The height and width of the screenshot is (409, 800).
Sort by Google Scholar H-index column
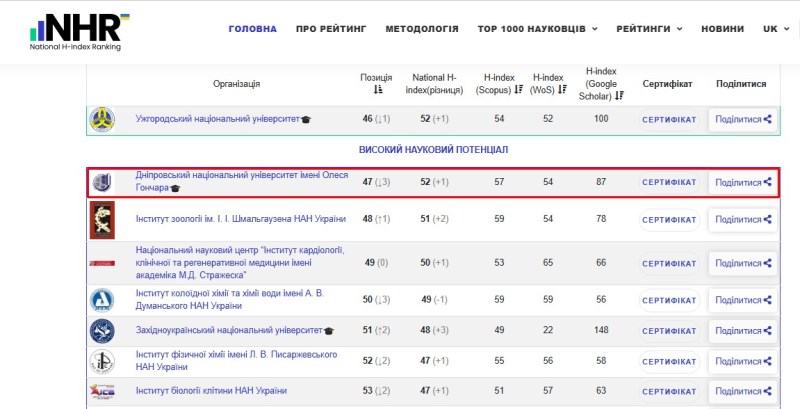coord(620,96)
